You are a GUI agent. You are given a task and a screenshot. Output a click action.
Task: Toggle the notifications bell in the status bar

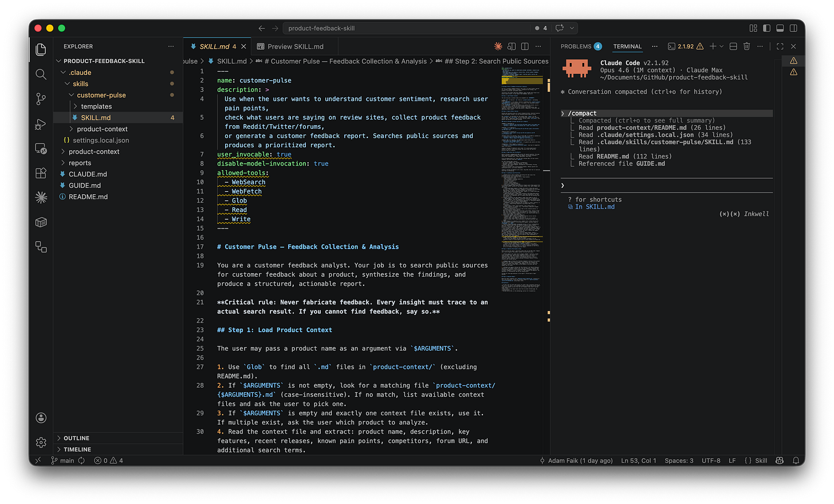pyautogui.click(x=796, y=460)
